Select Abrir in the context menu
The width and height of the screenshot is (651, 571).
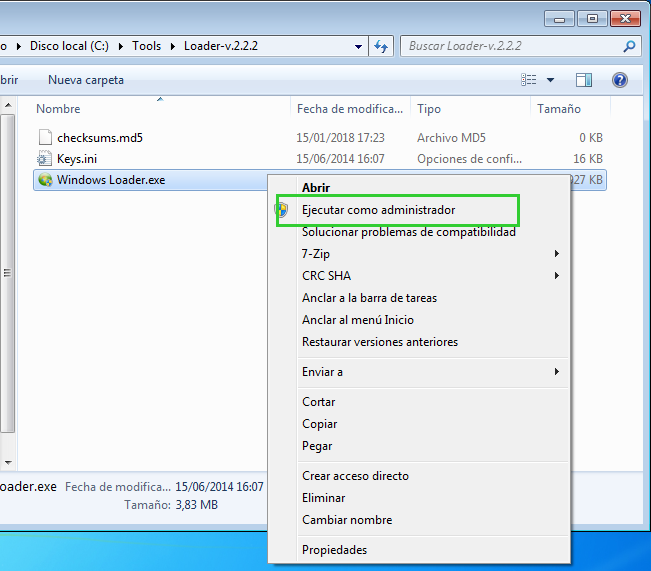[316, 188]
